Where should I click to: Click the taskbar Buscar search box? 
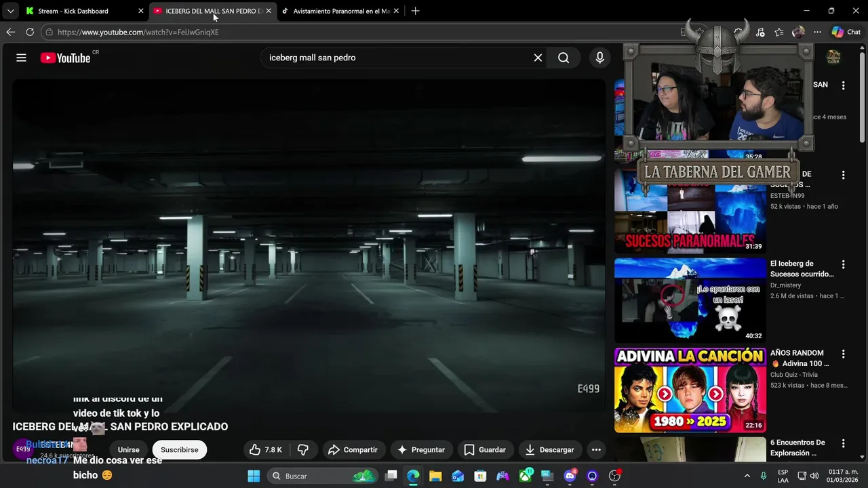click(322, 476)
